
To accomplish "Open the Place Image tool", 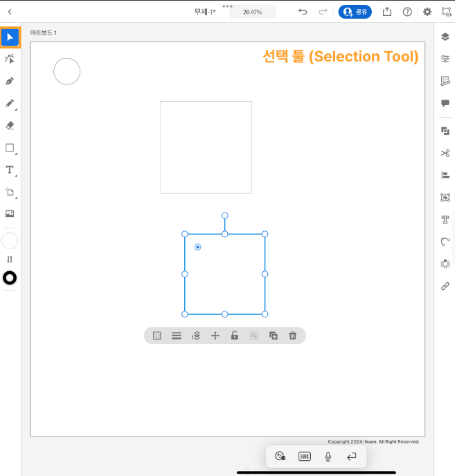I will click(x=10, y=214).
